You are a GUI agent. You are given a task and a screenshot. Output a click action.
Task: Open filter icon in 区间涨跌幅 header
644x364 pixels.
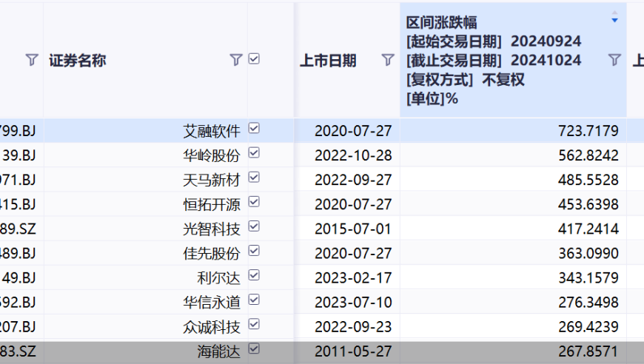tap(614, 60)
